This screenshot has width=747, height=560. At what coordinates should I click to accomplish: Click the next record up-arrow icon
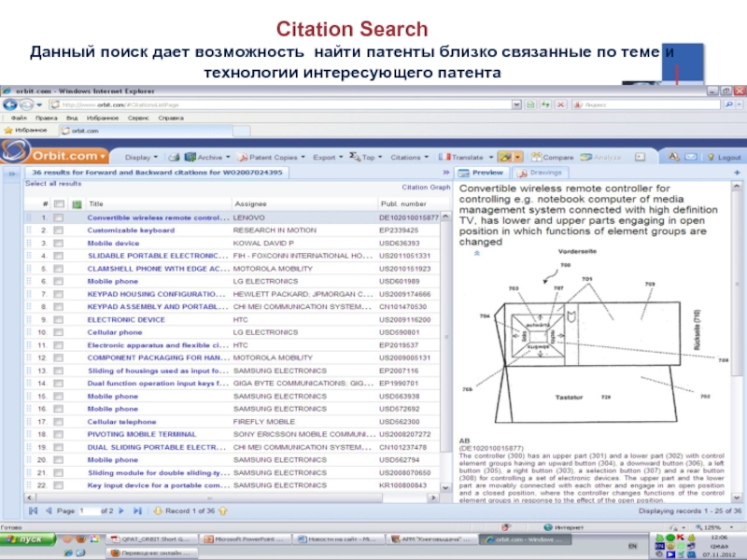(x=222, y=511)
